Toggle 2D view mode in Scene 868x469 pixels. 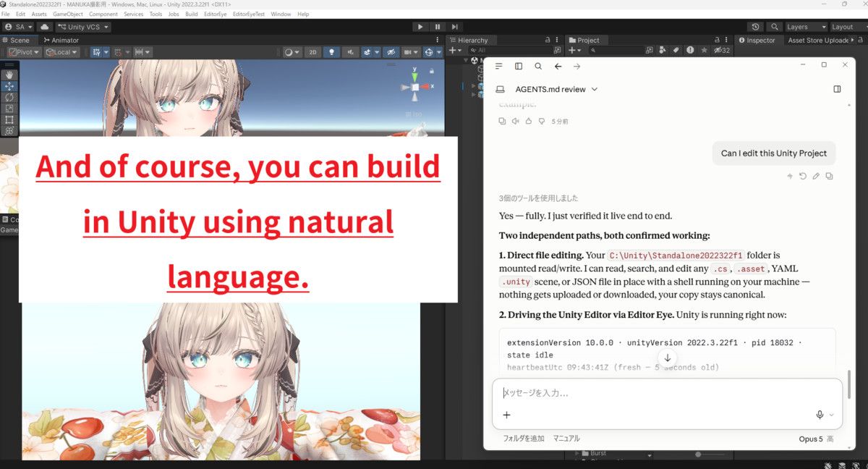[x=312, y=52]
